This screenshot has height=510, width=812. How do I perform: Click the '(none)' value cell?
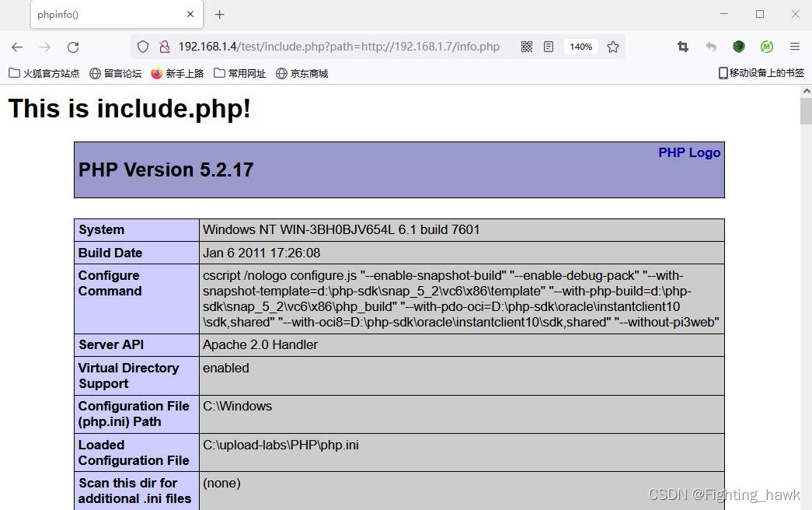pyautogui.click(x=461, y=491)
